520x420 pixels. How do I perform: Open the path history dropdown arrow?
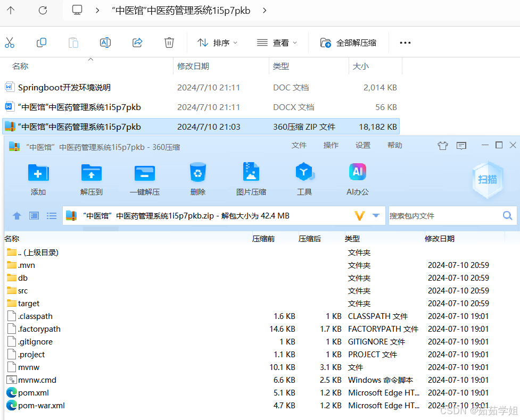pos(376,216)
